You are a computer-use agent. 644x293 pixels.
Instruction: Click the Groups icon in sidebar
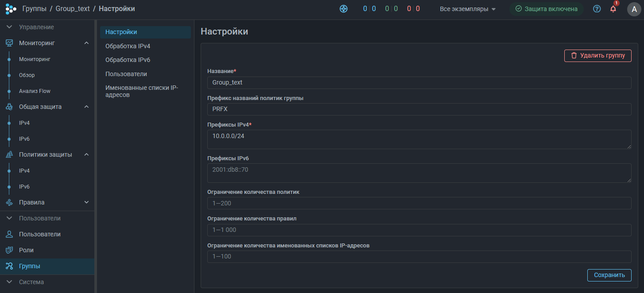pyautogui.click(x=9, y=266)
